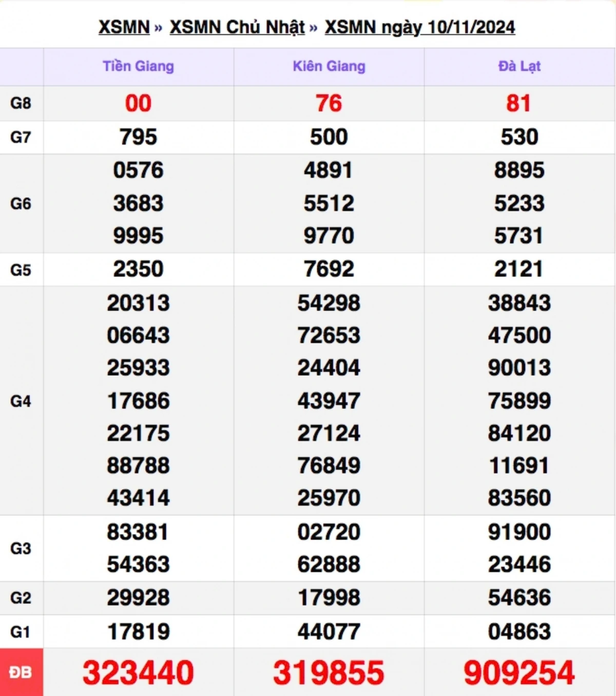
Task: Click the red ĐB row label
Action: click(21, 672)
